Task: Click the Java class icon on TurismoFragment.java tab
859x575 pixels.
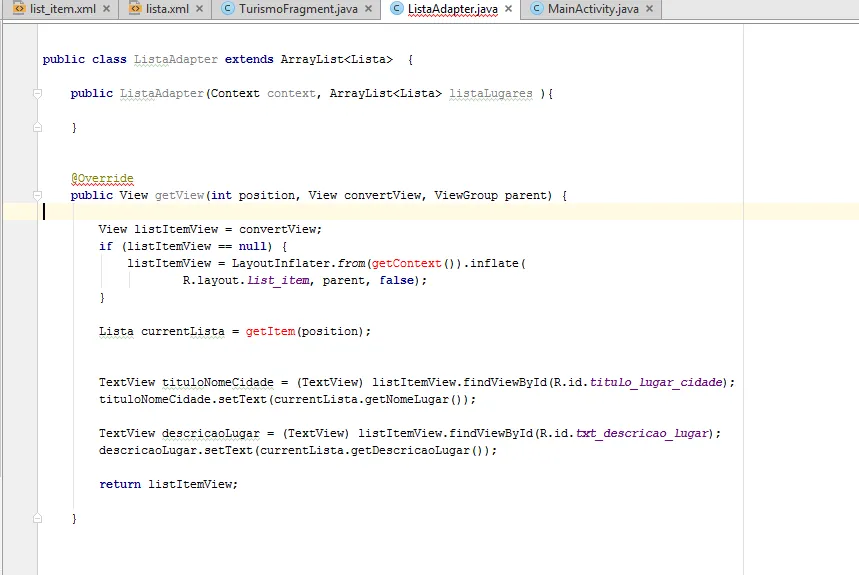Action: click(226, 9)
